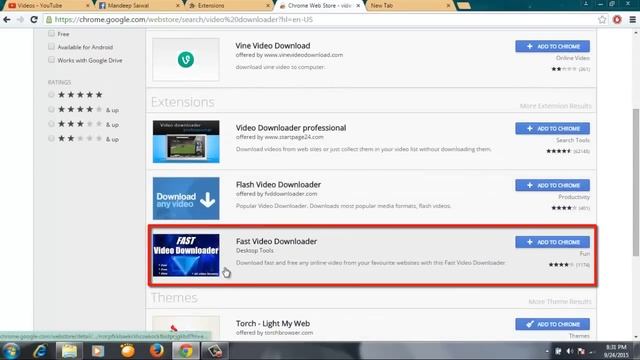Switch to the Videos - YouTube tab
Viewport: 640px width, 360px height.
[x=47, y=6]
